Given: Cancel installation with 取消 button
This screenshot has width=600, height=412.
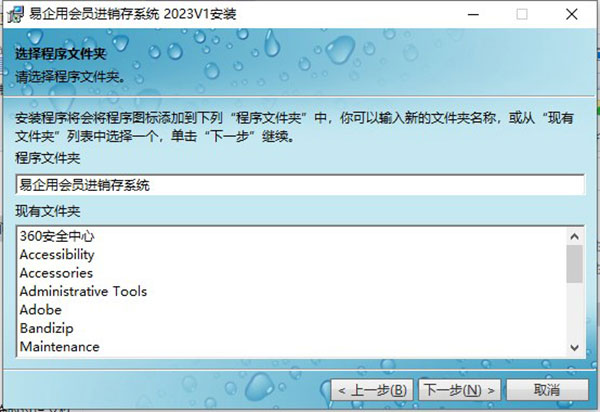Looking at the screenshot, I should click(547, 390).
